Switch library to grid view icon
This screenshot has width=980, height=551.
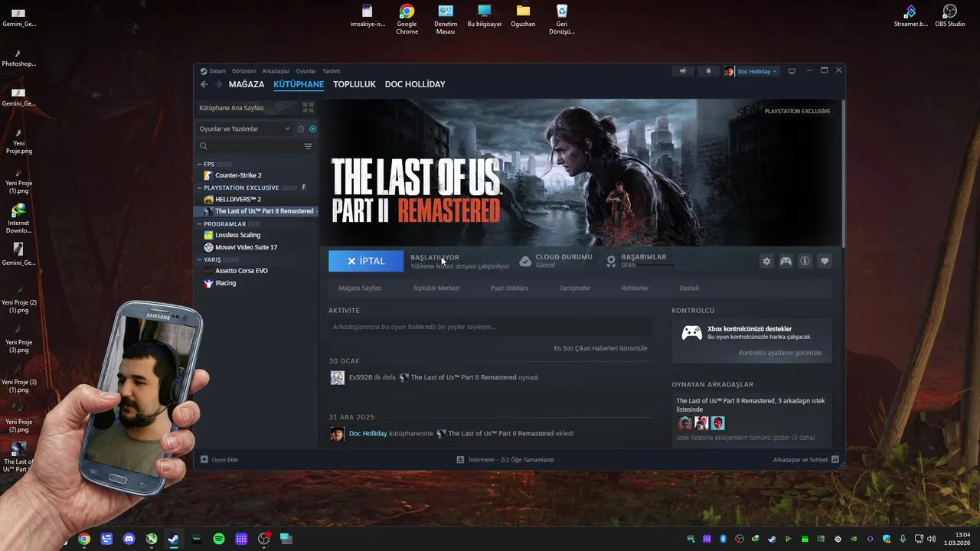click(309, 108)
